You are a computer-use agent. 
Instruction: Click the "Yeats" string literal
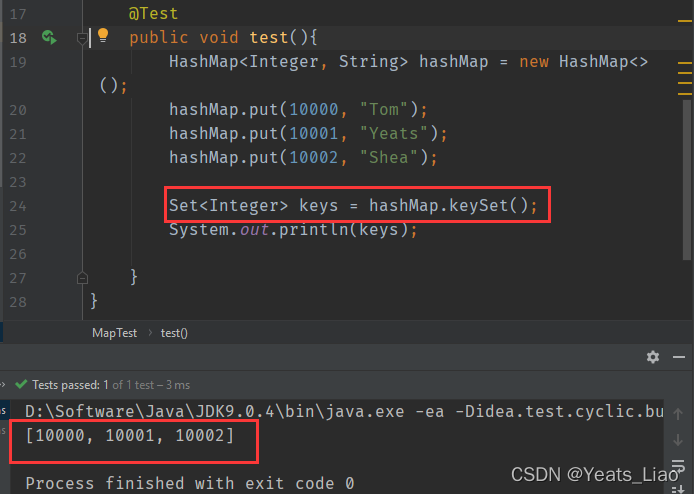(393, 133)
